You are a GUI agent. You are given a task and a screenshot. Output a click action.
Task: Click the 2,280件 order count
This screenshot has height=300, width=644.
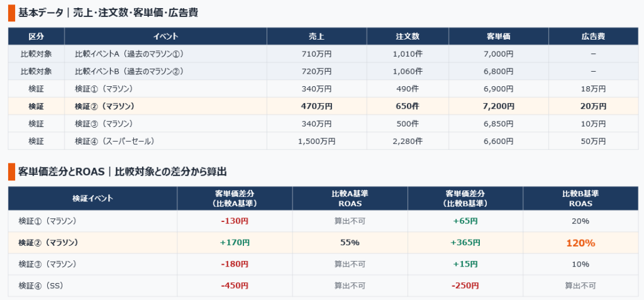click(408, 141)
